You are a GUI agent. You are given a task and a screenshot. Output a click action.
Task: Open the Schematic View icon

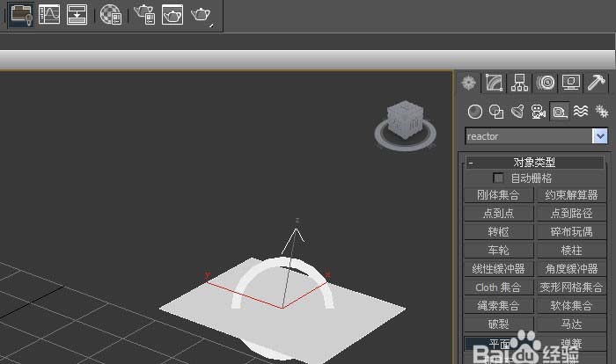(77, 15)
